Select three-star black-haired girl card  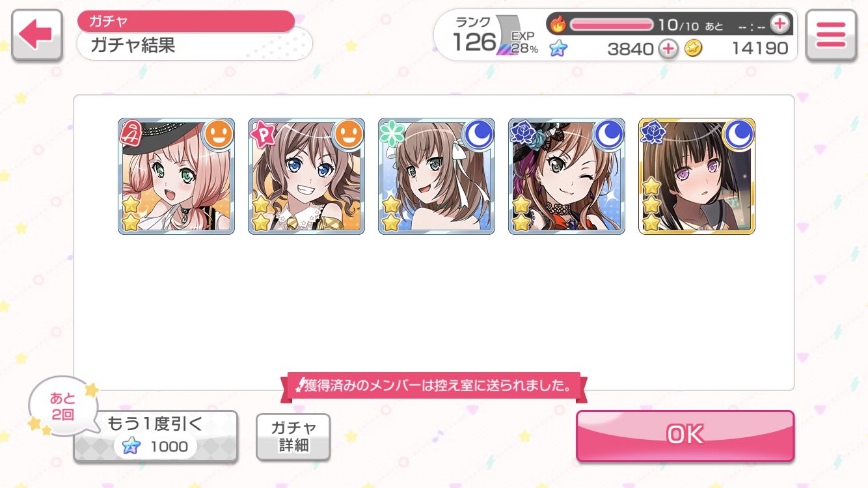point(697,176)
